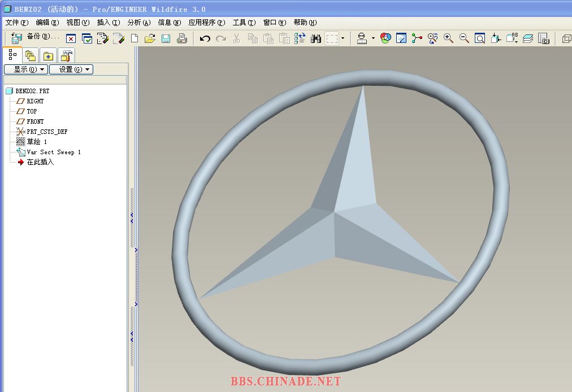Click the save-a-copy backup disk icon
The height and width of the screenshot is (392, 572).
pos(16,38)
